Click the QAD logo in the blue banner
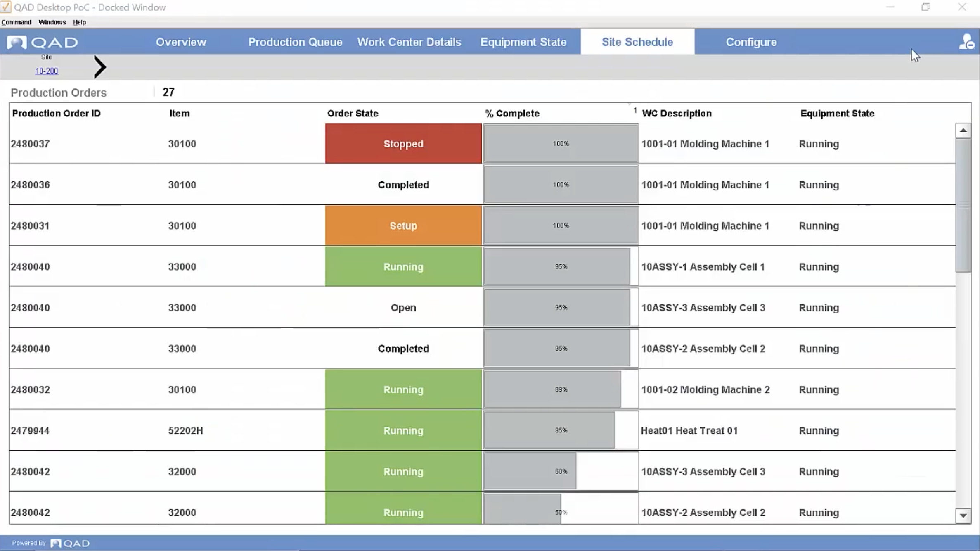 click(41, 42)
